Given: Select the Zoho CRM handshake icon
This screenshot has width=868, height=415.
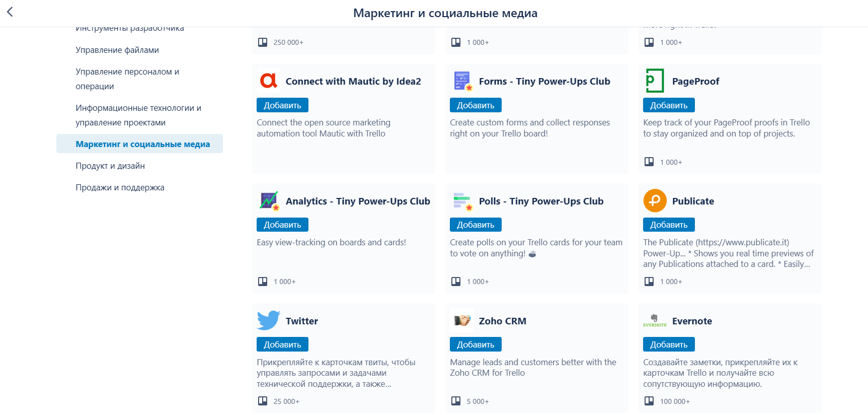Looking at the screenshot, I should coord(462,320).
